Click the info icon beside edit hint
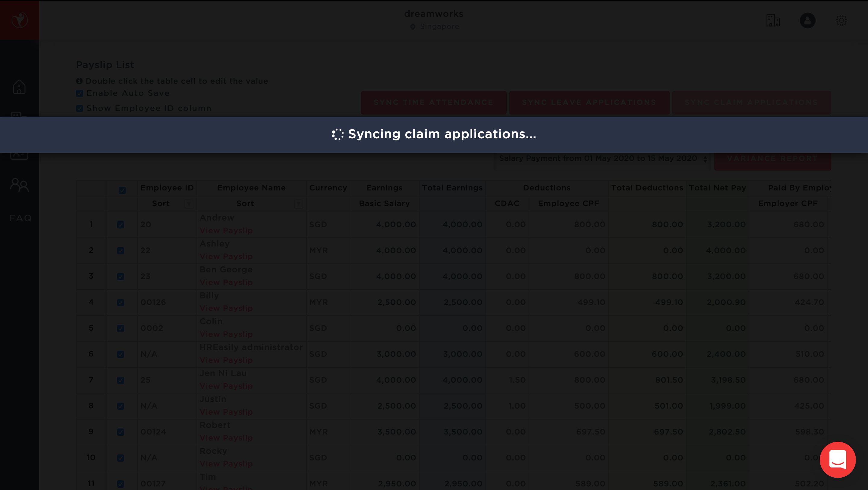 click(79, 81)
